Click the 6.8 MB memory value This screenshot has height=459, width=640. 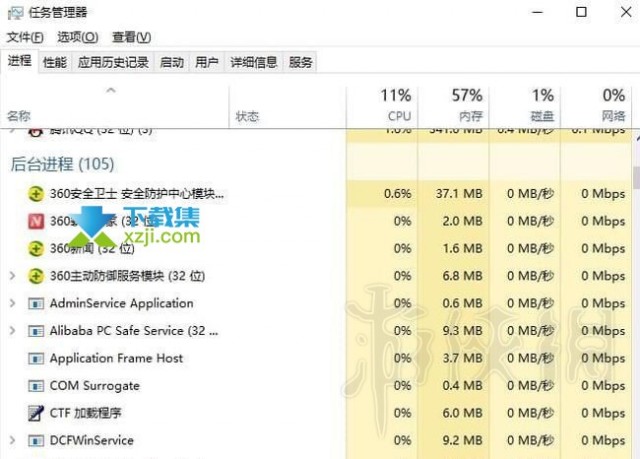(462, 276)
